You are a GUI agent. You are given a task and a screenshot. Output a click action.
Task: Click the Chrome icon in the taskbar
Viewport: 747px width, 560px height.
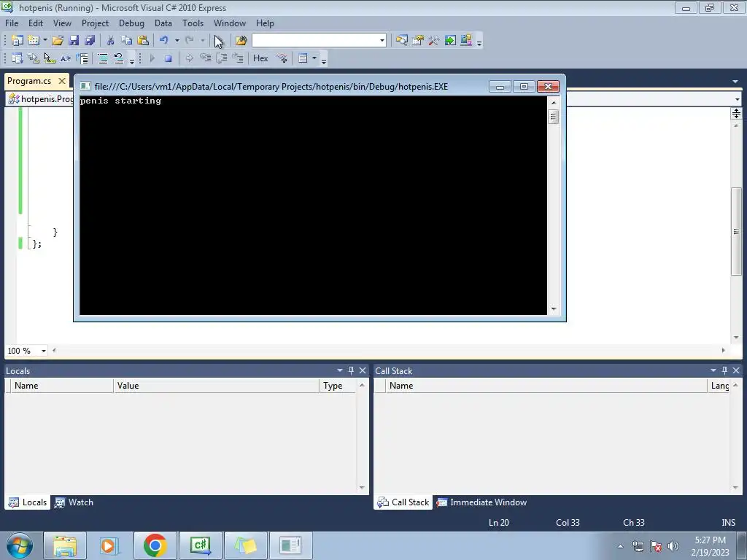coord(155,545)
